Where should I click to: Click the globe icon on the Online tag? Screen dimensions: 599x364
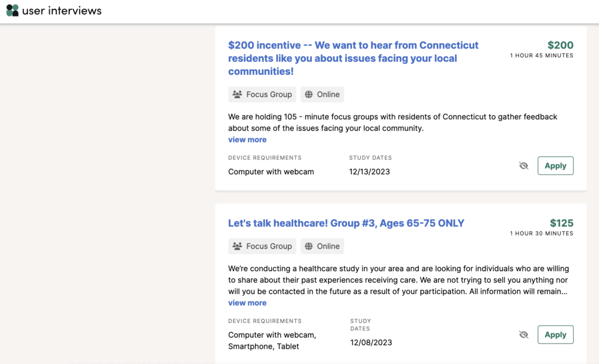point(308,94)
